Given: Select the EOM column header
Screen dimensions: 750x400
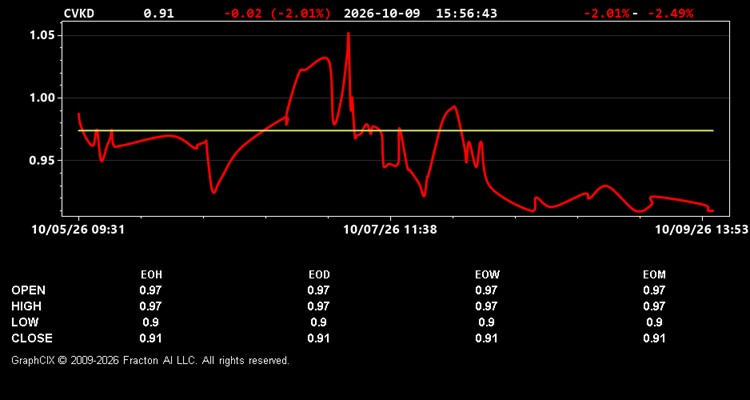Looking at the screenshot, I should coord(654,275).
